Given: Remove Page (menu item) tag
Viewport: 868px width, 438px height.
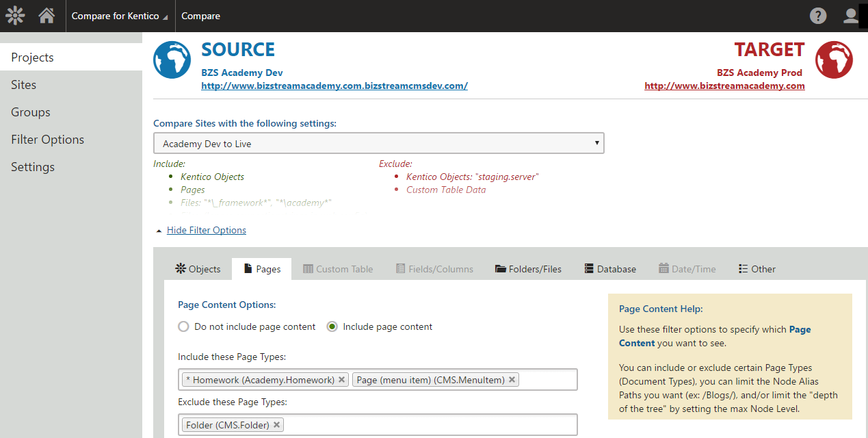Looking at the screenshot, I should tap(512, 380).
